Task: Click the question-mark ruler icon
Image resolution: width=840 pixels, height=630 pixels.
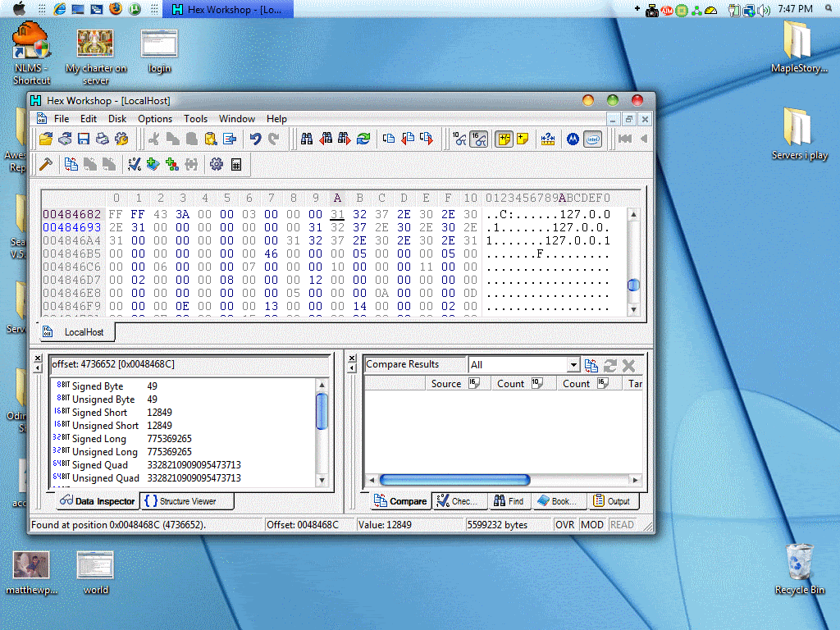Action: pos(547,139)
